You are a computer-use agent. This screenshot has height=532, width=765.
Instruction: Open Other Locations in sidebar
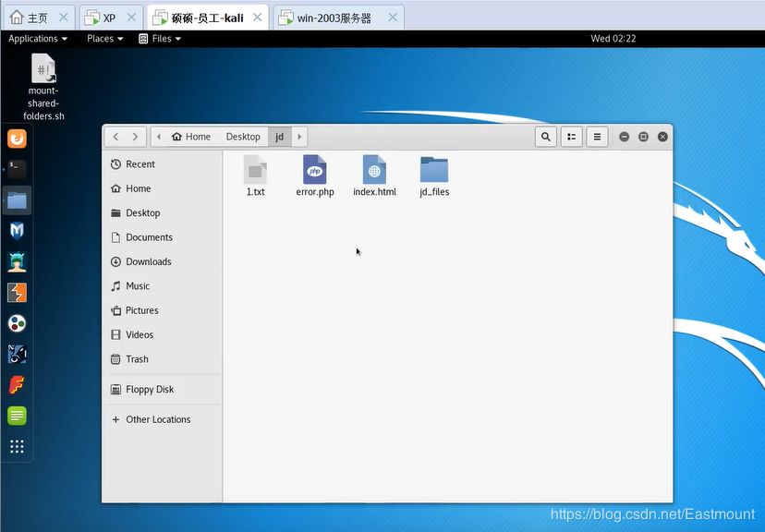pyautogui.click(x=162, y=420)
